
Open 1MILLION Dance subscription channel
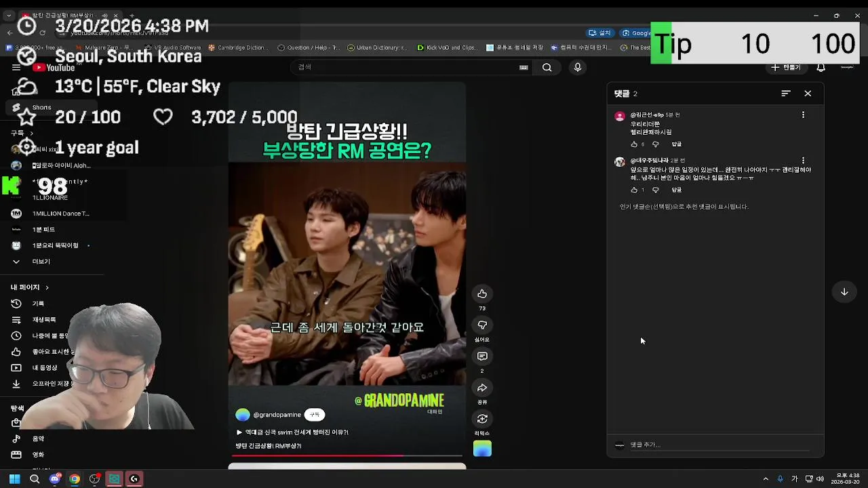tap(60, 213)
